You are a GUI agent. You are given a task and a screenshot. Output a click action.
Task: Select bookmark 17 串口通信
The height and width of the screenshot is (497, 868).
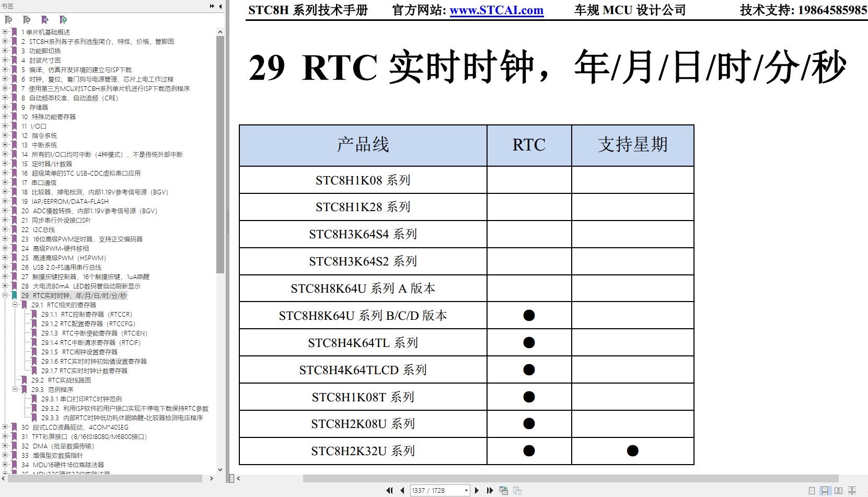coord(39,183)
